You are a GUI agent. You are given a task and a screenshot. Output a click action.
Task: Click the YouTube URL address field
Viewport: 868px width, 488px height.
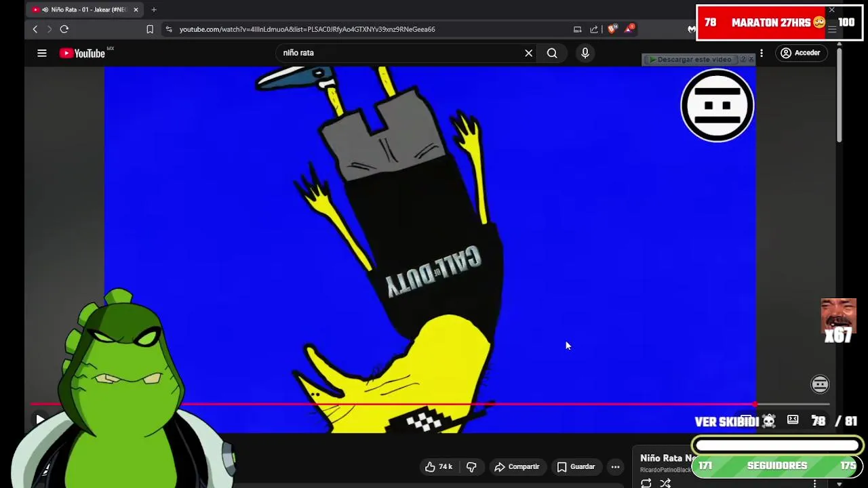pyautogui.click(x=307, y=29)
